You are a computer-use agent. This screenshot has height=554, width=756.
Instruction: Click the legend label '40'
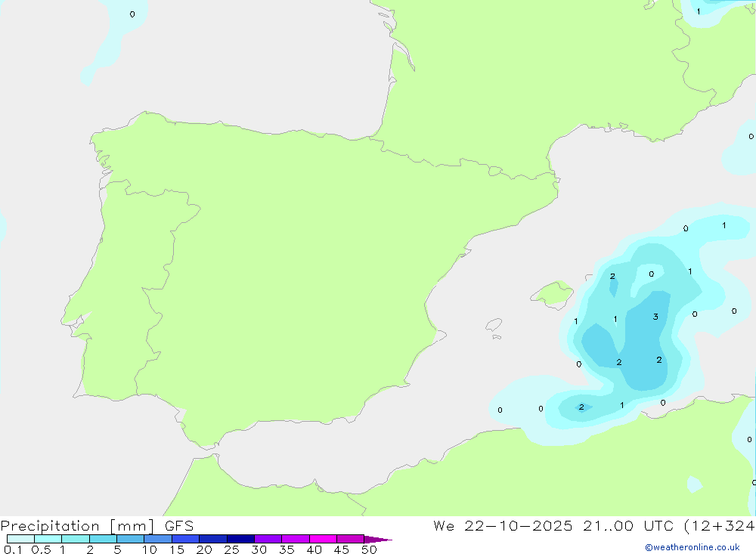pyautogui.click(x=314, y=549)
